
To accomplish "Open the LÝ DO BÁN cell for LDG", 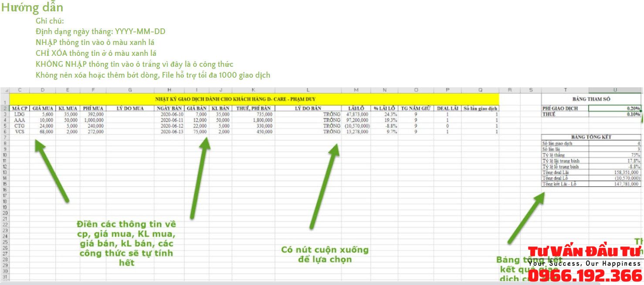I will point(308,114).
